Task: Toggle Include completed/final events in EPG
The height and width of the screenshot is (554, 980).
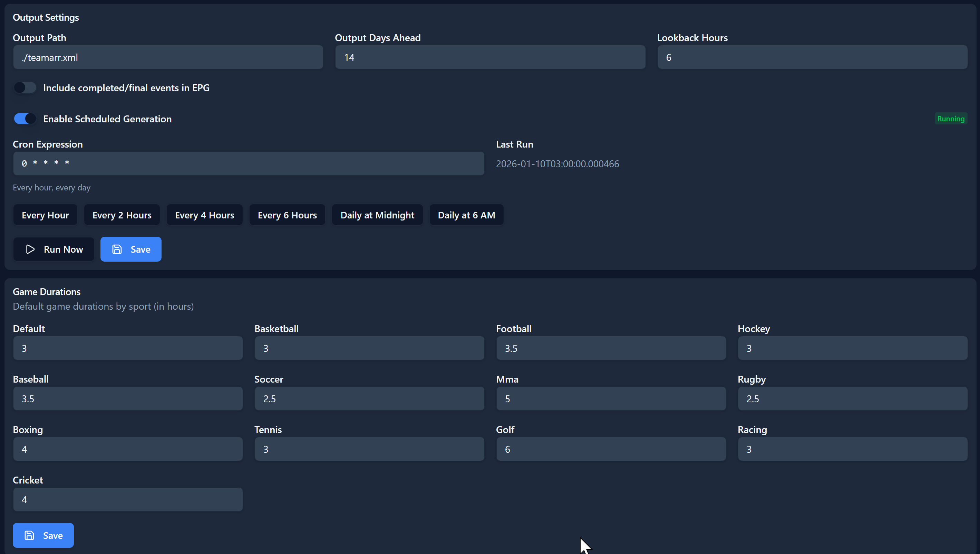Action: click(x=25, y=88)
